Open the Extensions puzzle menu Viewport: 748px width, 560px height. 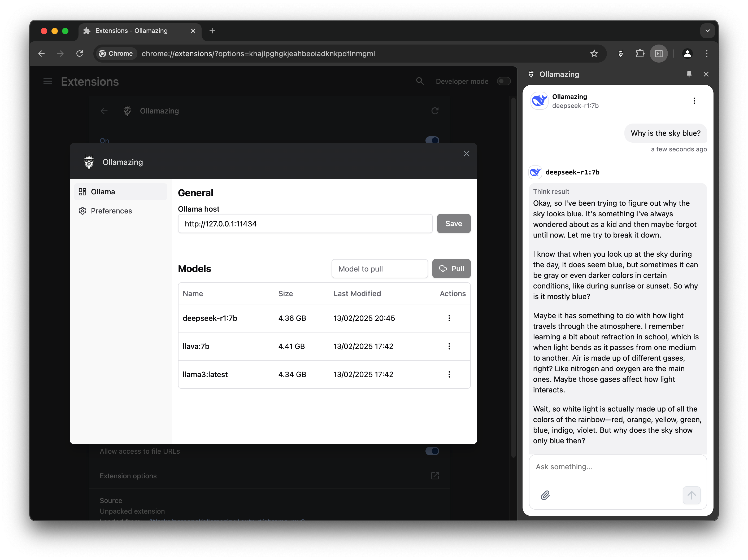click(x=640, y=53)
